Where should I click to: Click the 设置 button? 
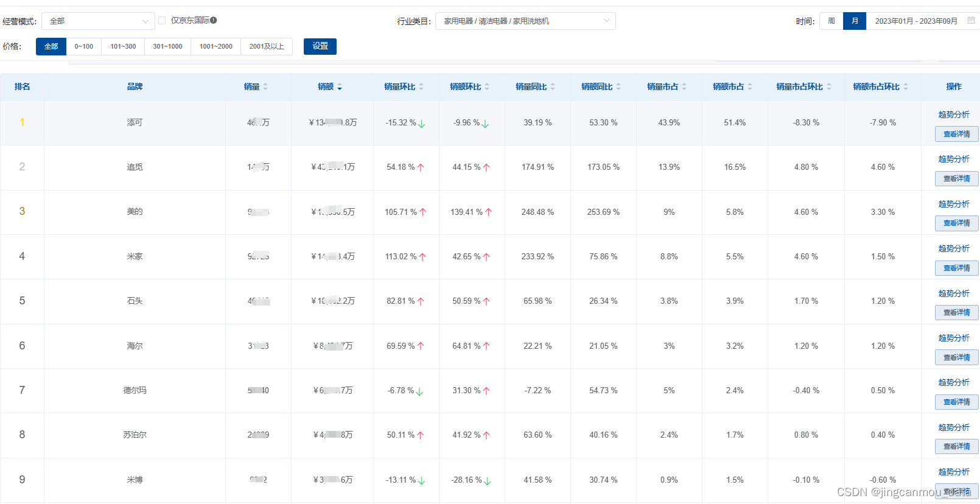tap(320, 46)
